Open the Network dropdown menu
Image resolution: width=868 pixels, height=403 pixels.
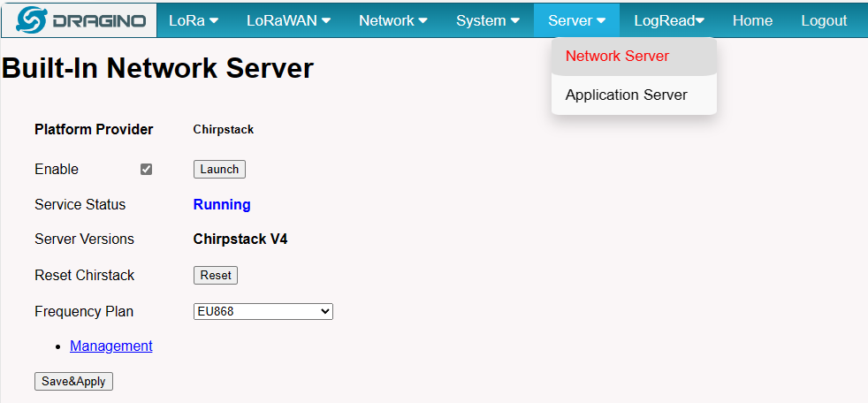pyautogui.click(x=393, y=20)
